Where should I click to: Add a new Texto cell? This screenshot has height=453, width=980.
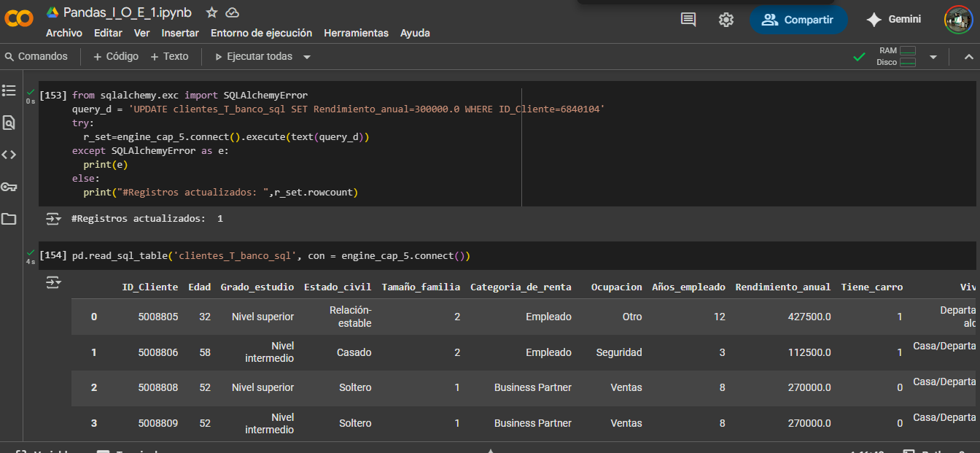click(x=169, y=56)
